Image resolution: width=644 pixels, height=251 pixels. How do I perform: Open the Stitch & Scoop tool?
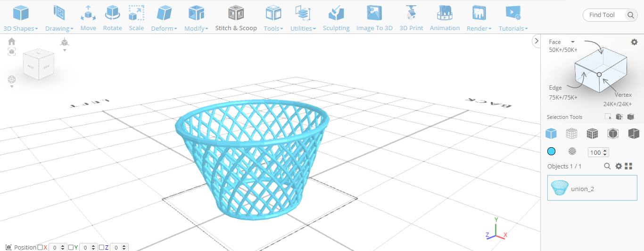coord(236,18)
